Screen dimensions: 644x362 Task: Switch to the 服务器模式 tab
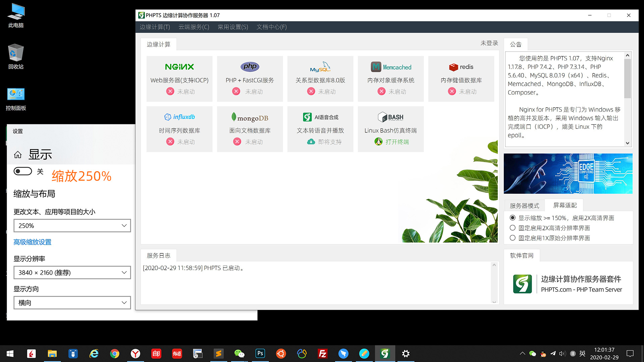(525, 205)
